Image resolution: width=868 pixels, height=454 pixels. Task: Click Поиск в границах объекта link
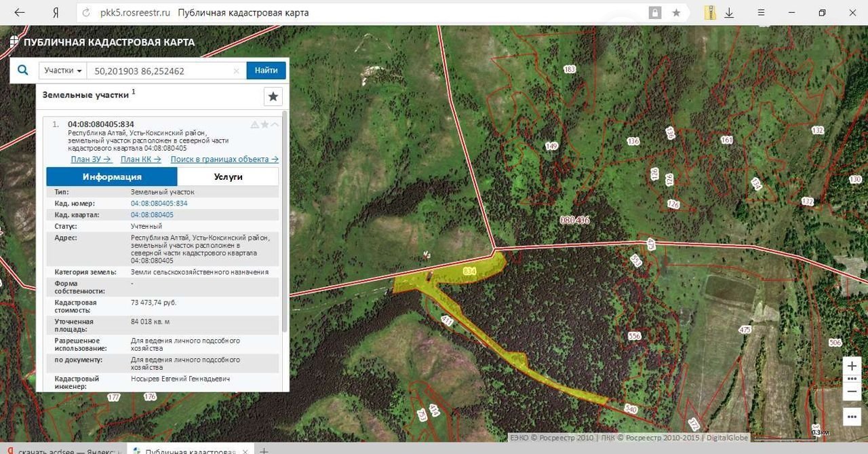224,159
